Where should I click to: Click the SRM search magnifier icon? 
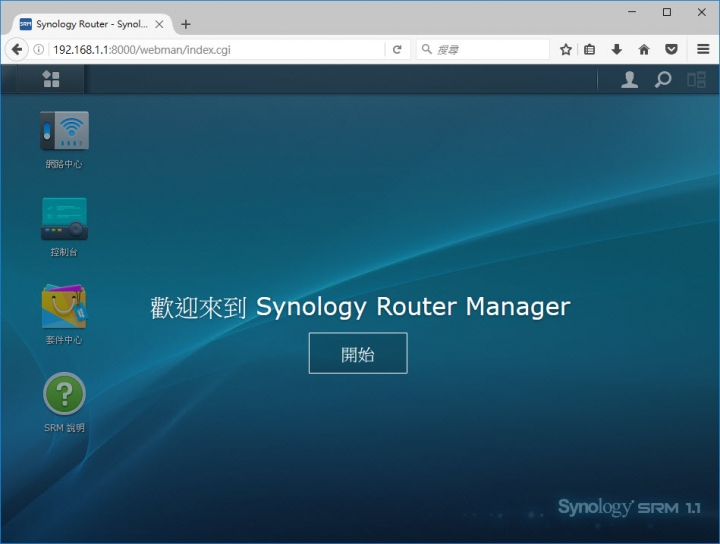pyautogui.click(x=663, y=79)
